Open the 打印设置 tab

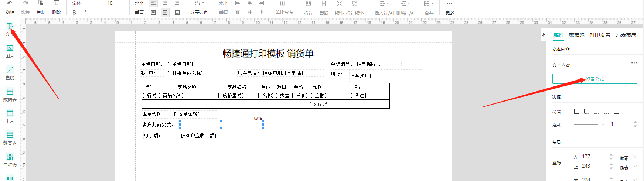(600, 35)
